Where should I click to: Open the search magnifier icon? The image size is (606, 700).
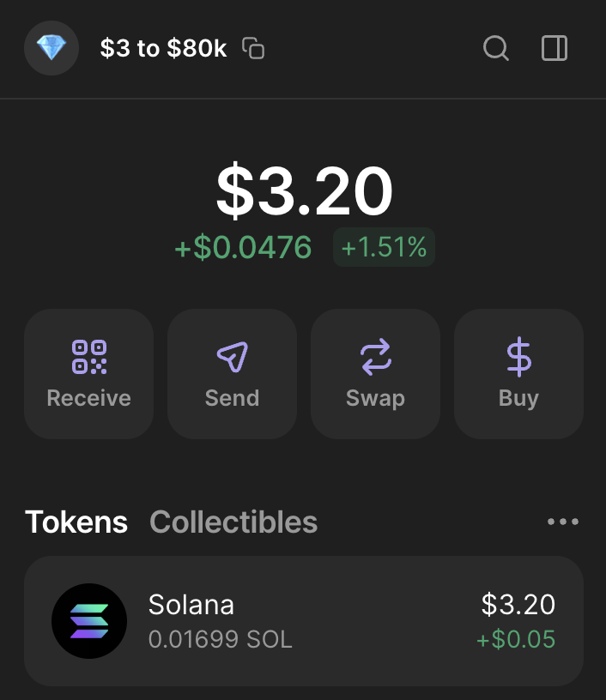[495, 48]
